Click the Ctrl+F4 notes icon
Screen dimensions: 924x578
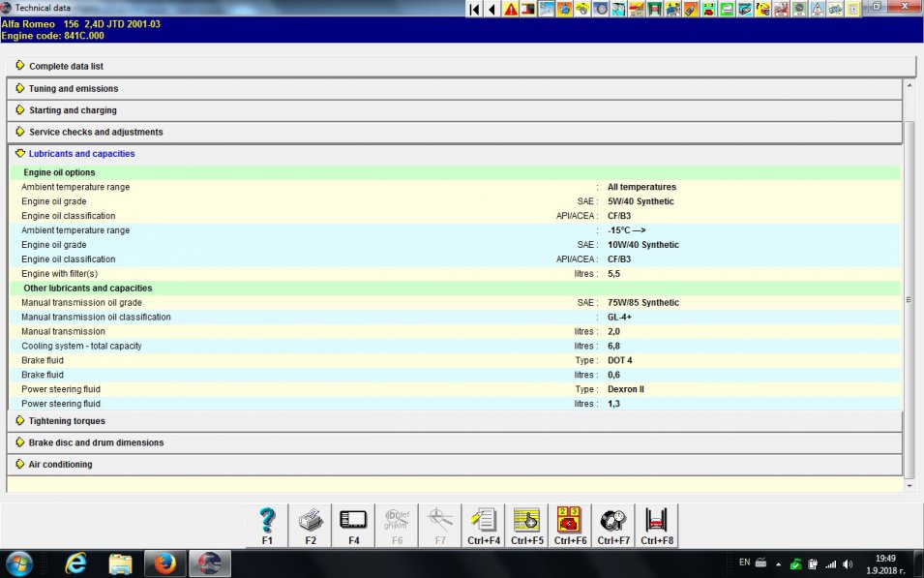[x=483, y=525]
